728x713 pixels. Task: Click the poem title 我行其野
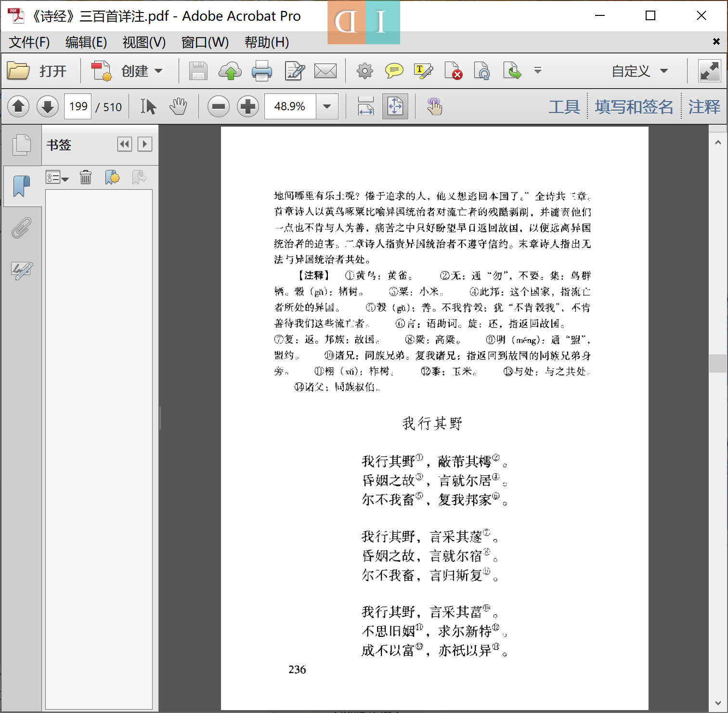432,424
